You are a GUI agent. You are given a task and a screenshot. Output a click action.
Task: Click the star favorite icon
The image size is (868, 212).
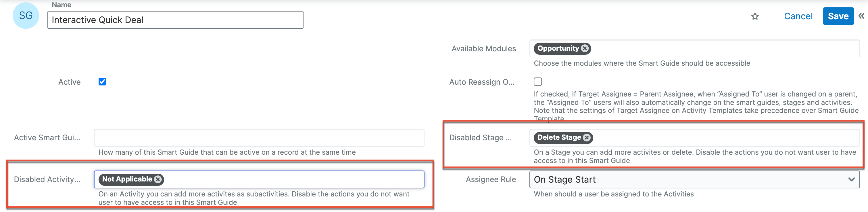pyautogui.click(x=755, y=16)
